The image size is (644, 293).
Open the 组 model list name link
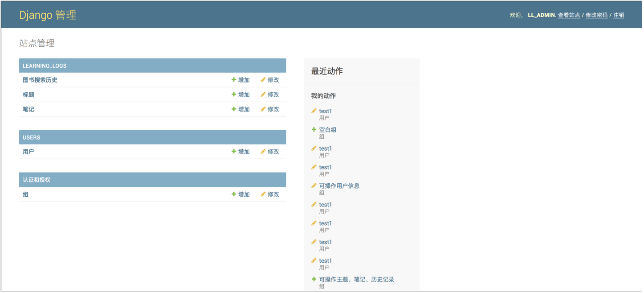click(x=25, y=194)
